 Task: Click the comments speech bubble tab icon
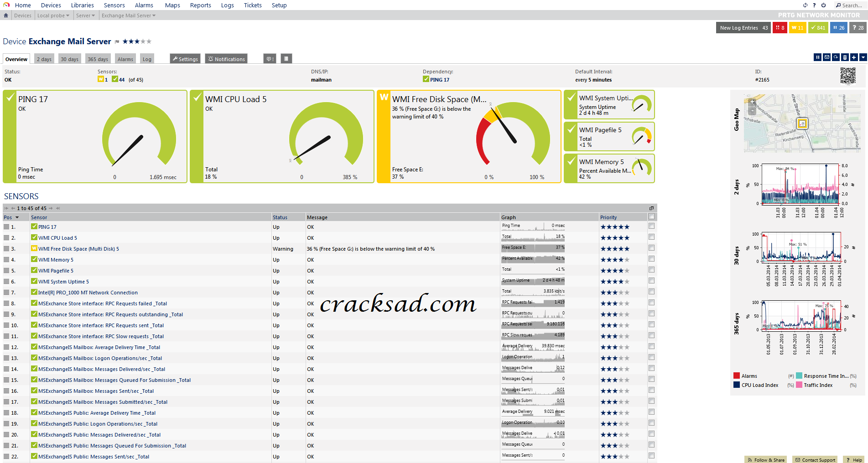tap(270, 59)
